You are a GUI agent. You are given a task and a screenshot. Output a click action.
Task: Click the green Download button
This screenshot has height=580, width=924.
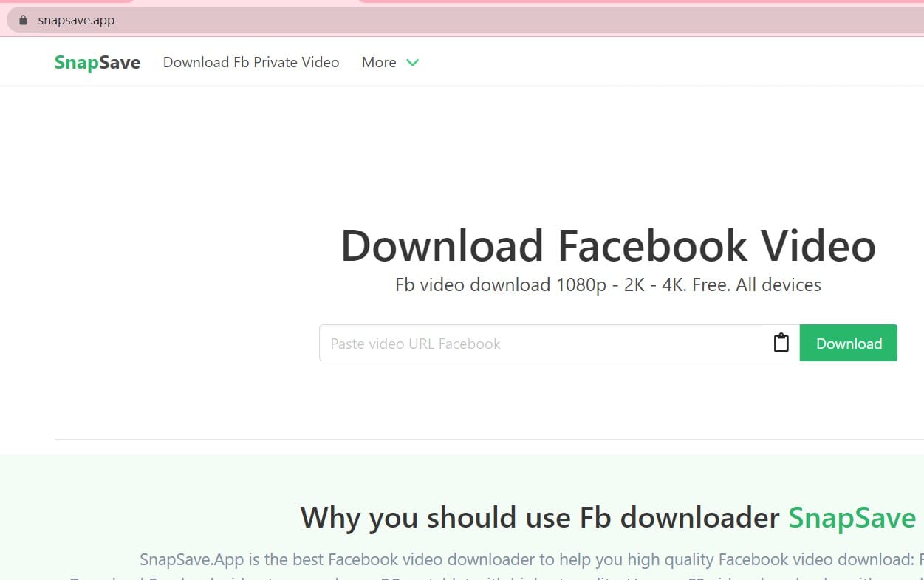coord(849,343)
